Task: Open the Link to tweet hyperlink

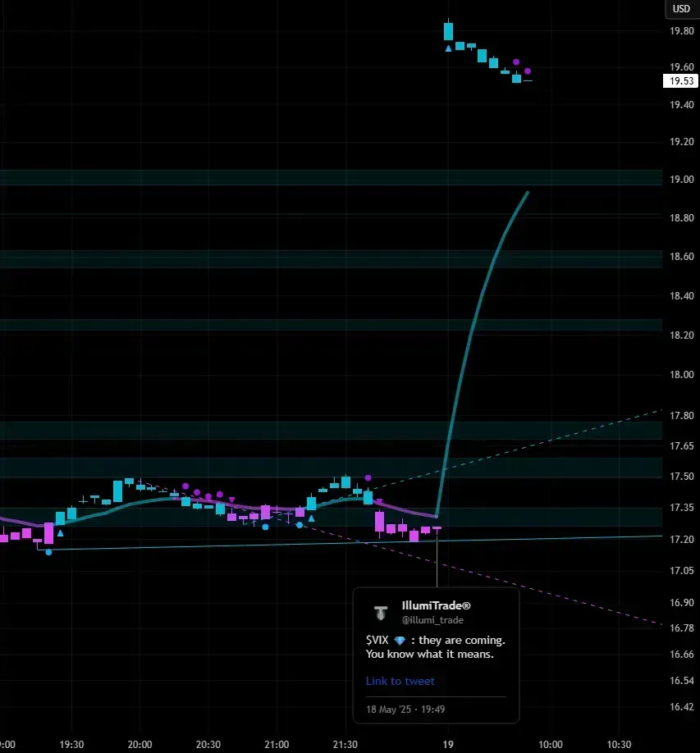Action: (400, 681)
